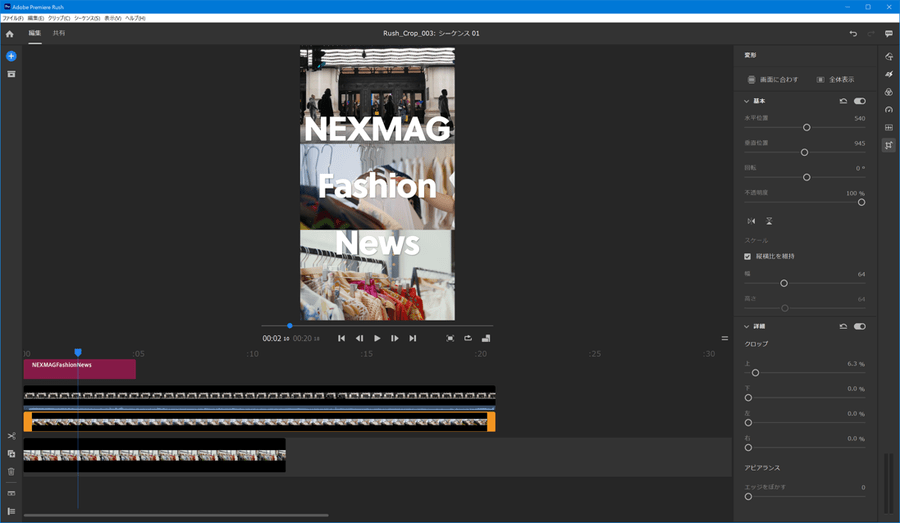This screenshot has height=523, width=900.
Task: Open the Audio panel icon
Action: (x=889, y=127)
